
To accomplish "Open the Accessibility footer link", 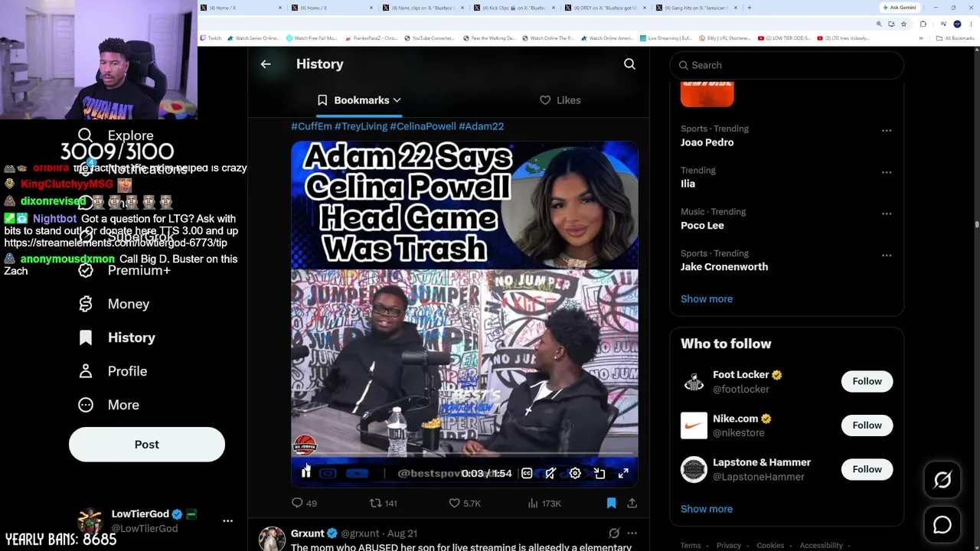I will click(821, 546).
